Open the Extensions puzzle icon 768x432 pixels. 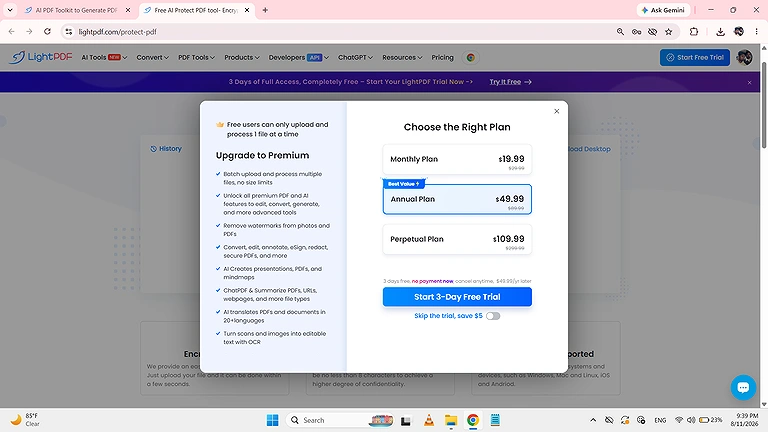pyautogui.click(x=694, y=32)
